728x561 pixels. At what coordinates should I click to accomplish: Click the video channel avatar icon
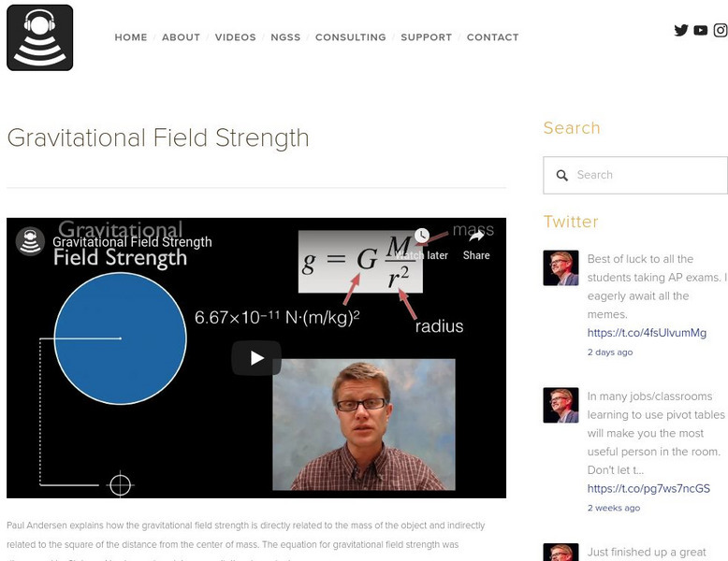(31, 242)
